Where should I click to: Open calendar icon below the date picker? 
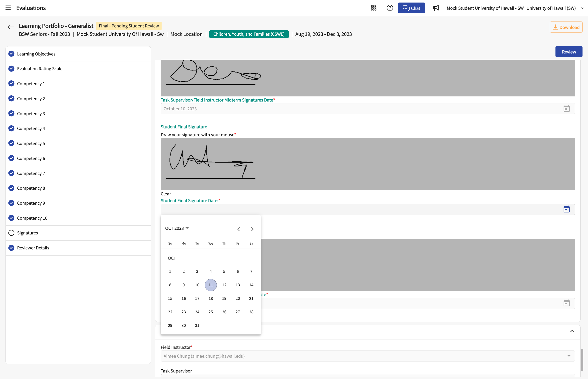(x=566, y=303)
